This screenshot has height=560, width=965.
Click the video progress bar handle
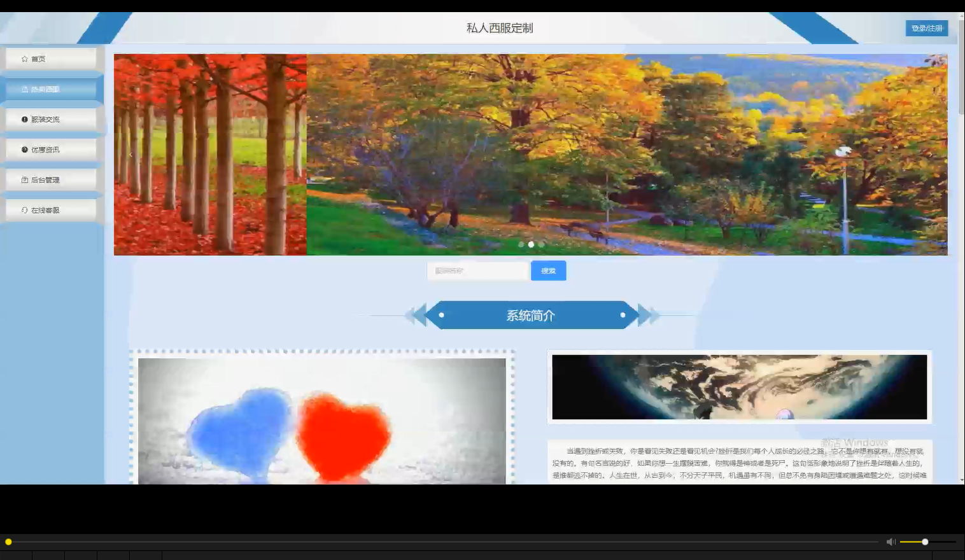[x=8, y=542]
